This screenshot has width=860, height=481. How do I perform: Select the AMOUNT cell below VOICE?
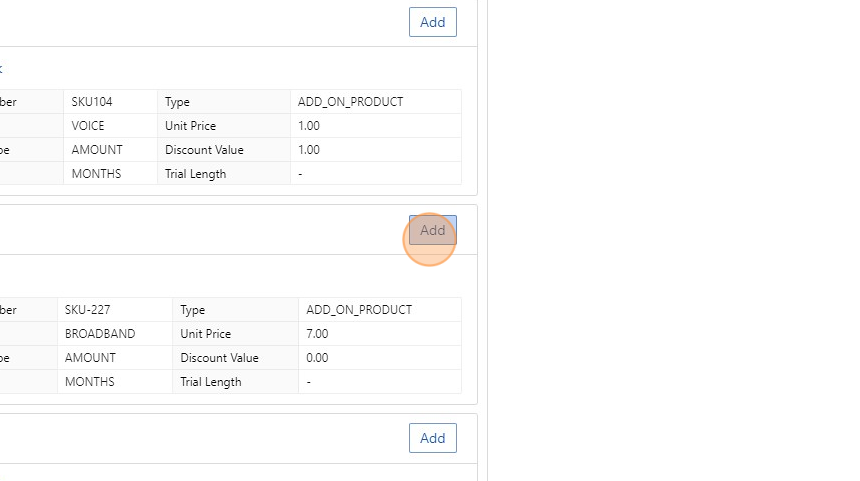coord(97,150)
